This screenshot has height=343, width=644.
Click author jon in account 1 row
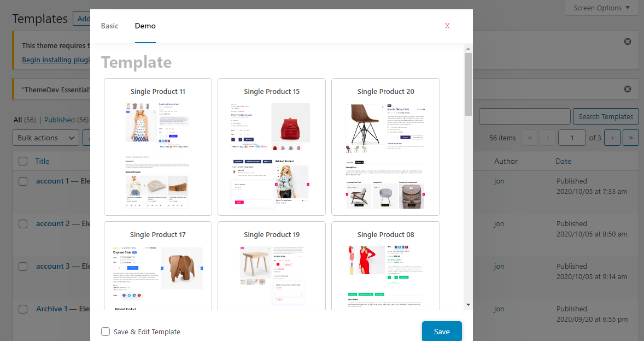point(499,181)
